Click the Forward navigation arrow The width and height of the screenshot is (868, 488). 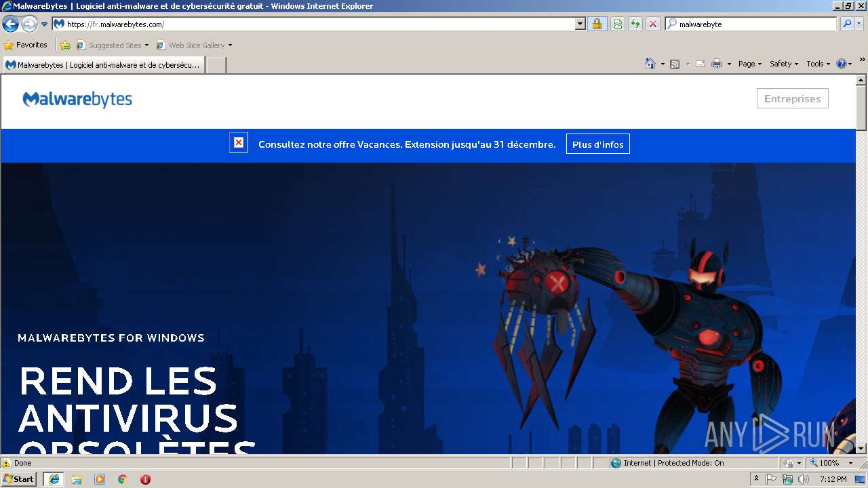(29, 24)
